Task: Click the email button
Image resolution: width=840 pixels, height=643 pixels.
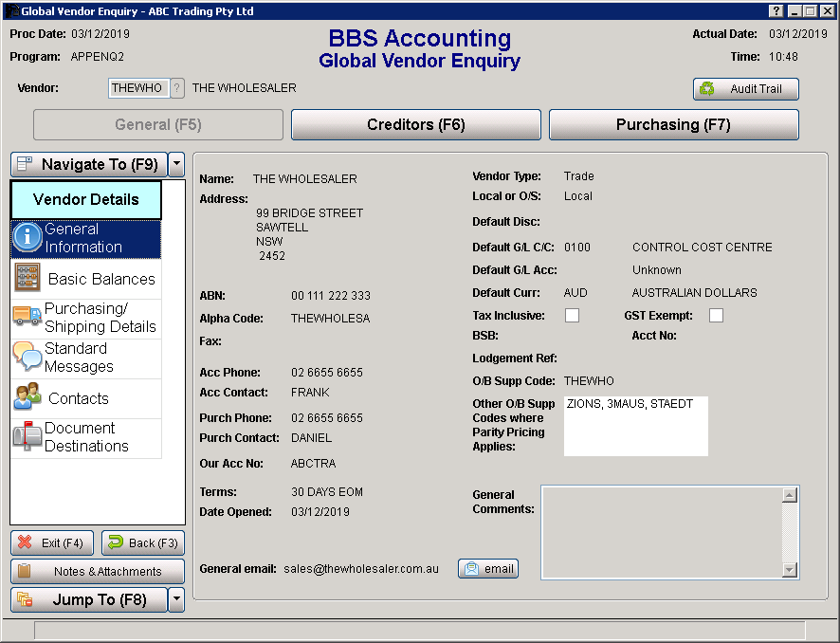Action: pyautogui.click(x=488, y=569)
